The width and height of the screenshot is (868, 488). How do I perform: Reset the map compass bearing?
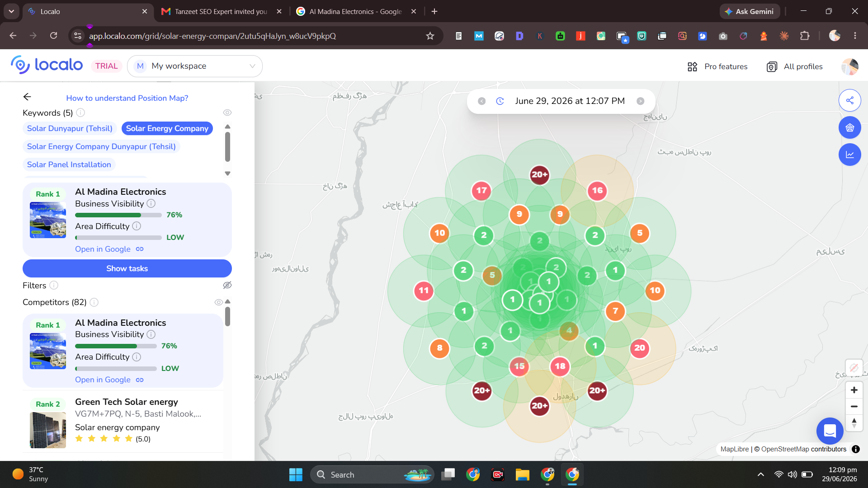(x=854, y=423)
